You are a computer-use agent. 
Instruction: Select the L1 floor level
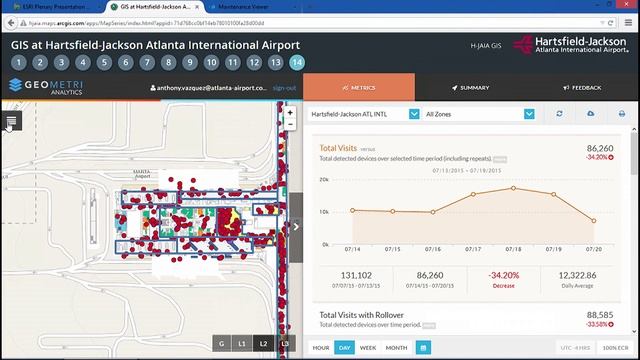tap(242, 344)
